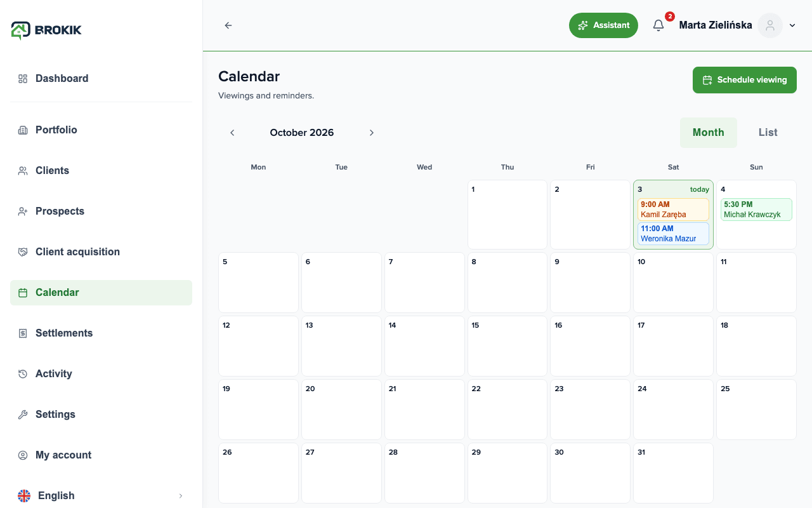Click the Dashboard grid icon
The height and width of the screenshot is (508, 812).
(x=23, y=79)
